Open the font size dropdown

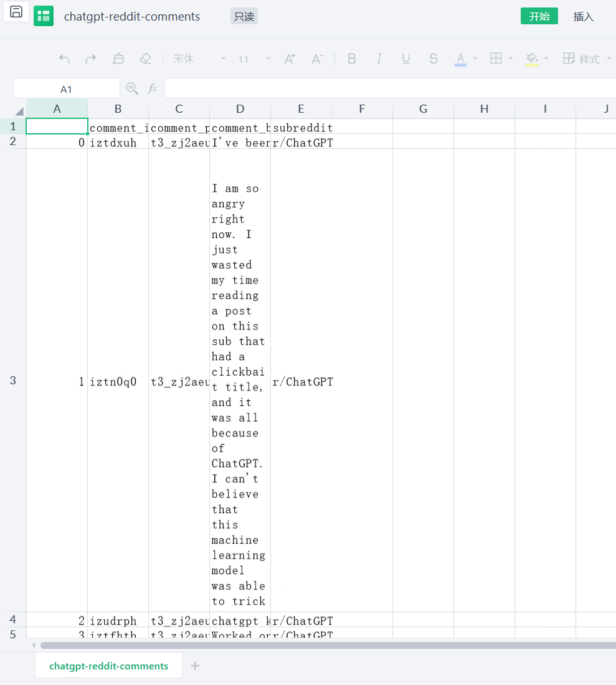pos(268,59)
